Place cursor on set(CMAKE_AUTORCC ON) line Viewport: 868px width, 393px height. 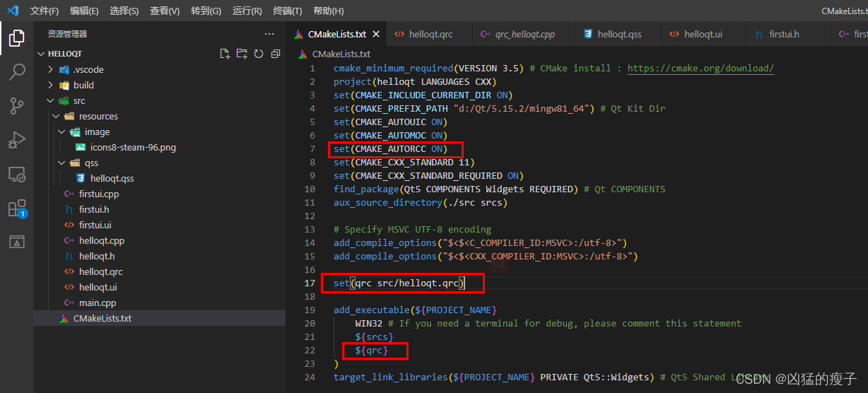[x=390, y=149]
